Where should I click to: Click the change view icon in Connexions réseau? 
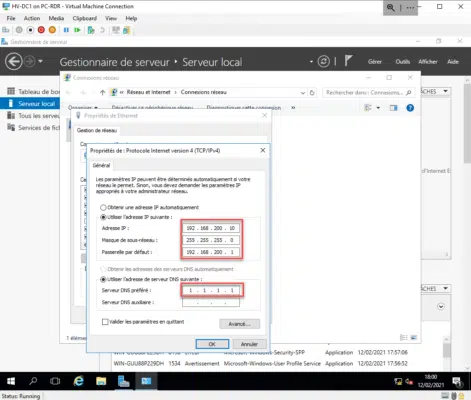(368, 108)
